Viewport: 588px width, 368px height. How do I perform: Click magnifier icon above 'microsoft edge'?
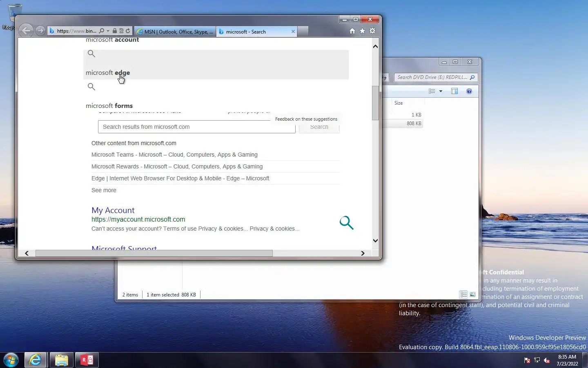91,54
